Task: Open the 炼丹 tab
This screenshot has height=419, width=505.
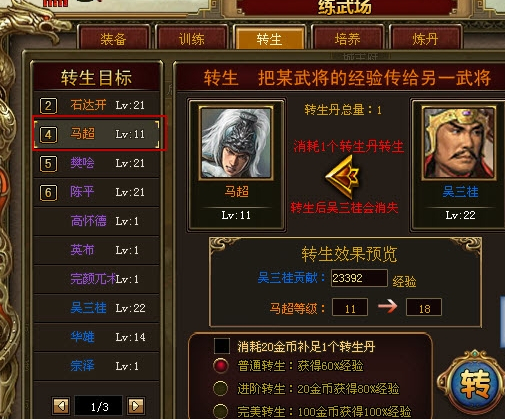Action: (x=425, y=38)
